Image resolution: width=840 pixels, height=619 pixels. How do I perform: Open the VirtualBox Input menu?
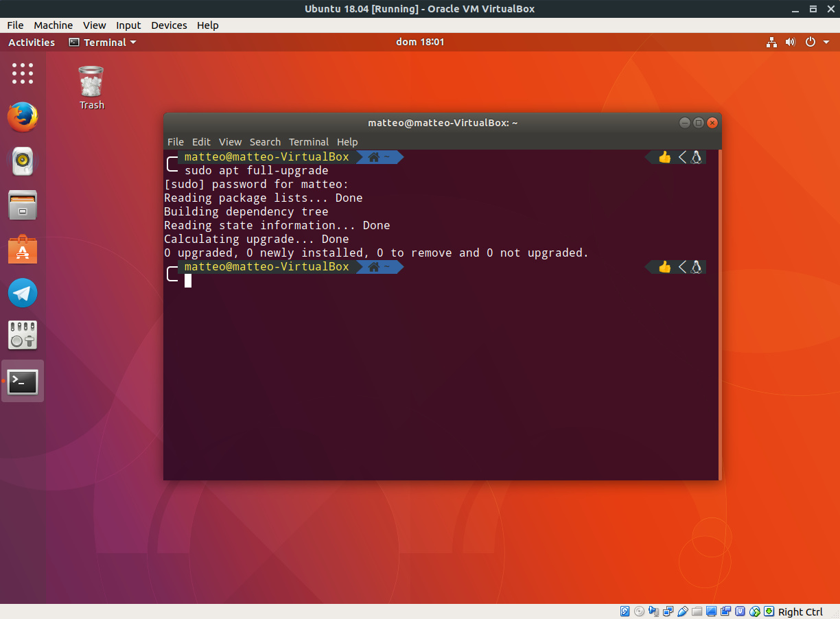coord(128,25)
